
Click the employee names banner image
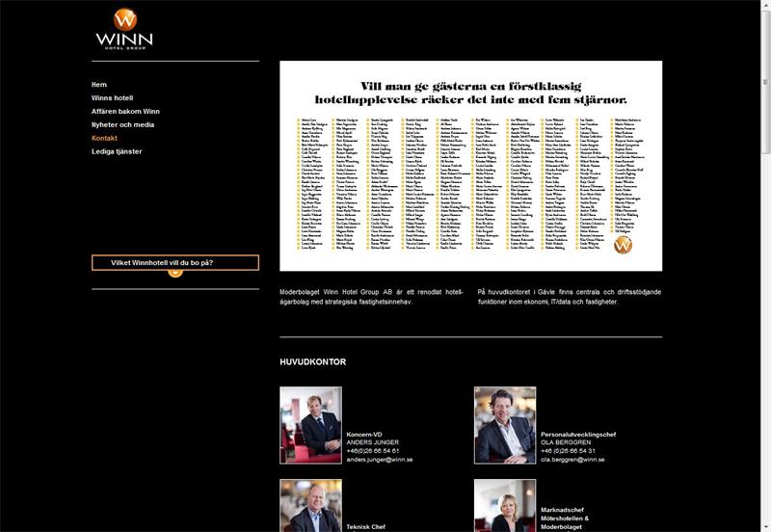pos(470,166)
